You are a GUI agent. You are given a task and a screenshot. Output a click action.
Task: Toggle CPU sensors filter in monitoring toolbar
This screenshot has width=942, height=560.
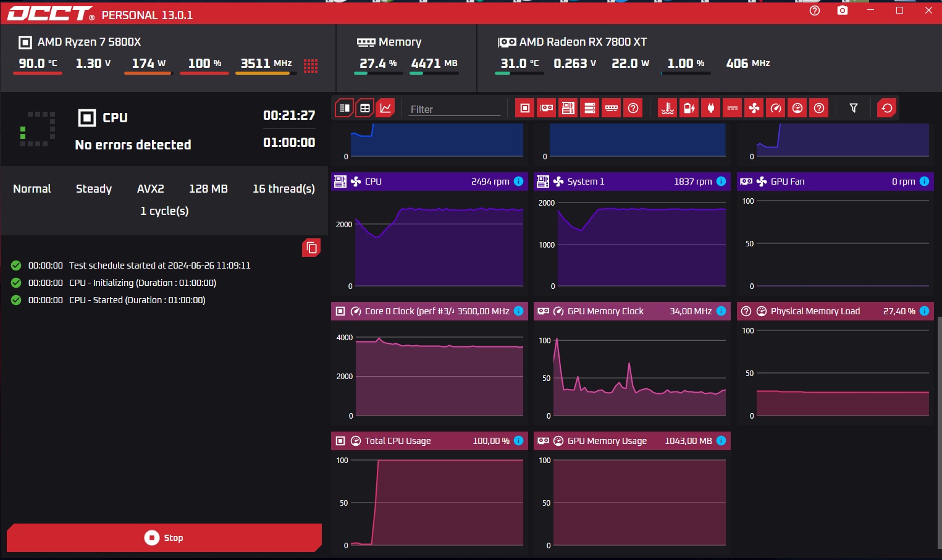tap(525, 108)
